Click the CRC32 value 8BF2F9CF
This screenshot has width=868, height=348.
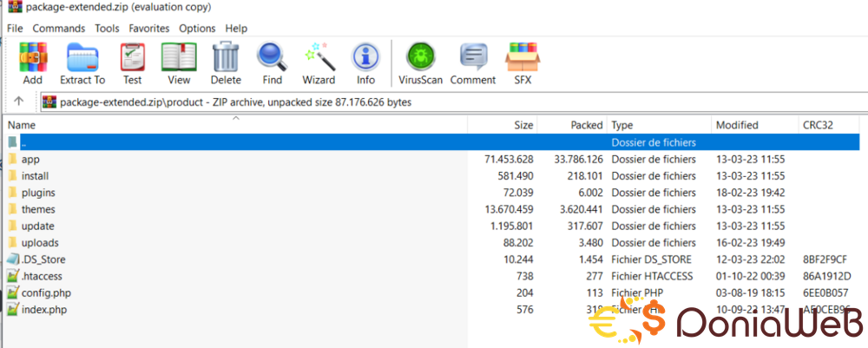(x=826, y=259)
